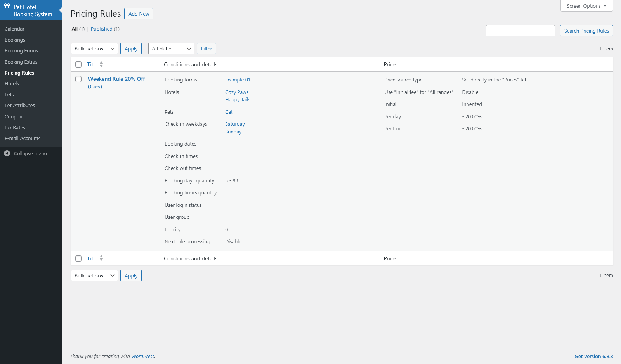
Task: Toggle the bottom select-all checkbox
Action: (78, 258)
